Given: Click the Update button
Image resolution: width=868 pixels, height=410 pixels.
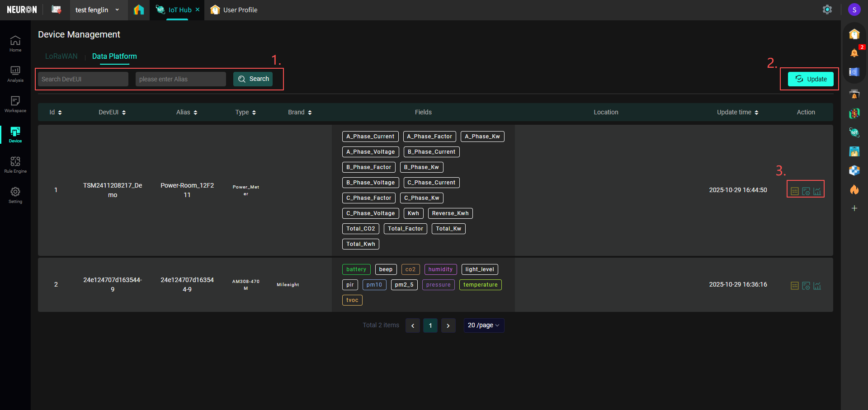Looking at the screenshot, I should [x=810, y=79].
